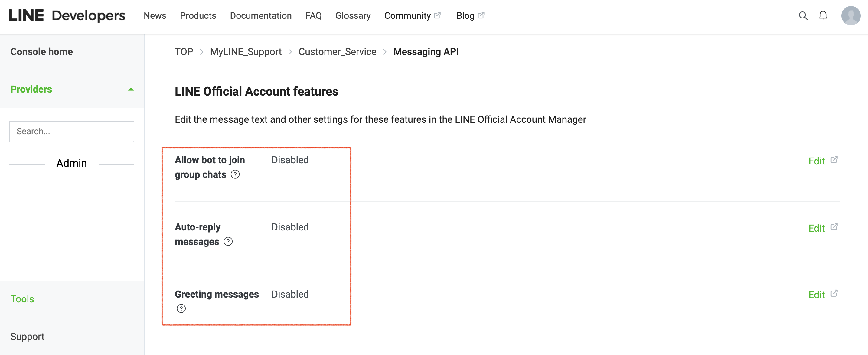Open the notifications bell
Screen dimensions: 868x355
823,16
